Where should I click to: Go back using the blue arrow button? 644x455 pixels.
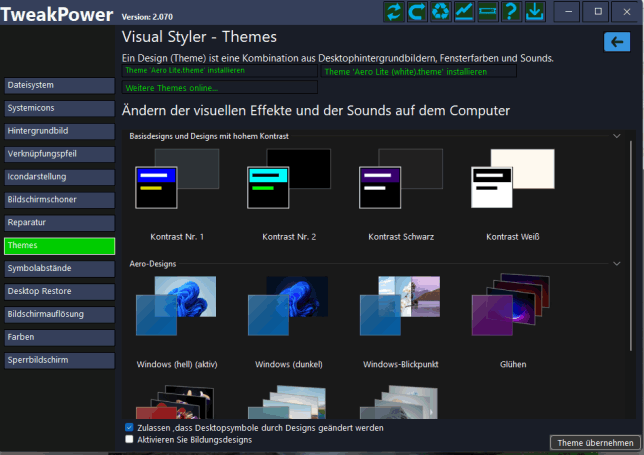[616, 41]
